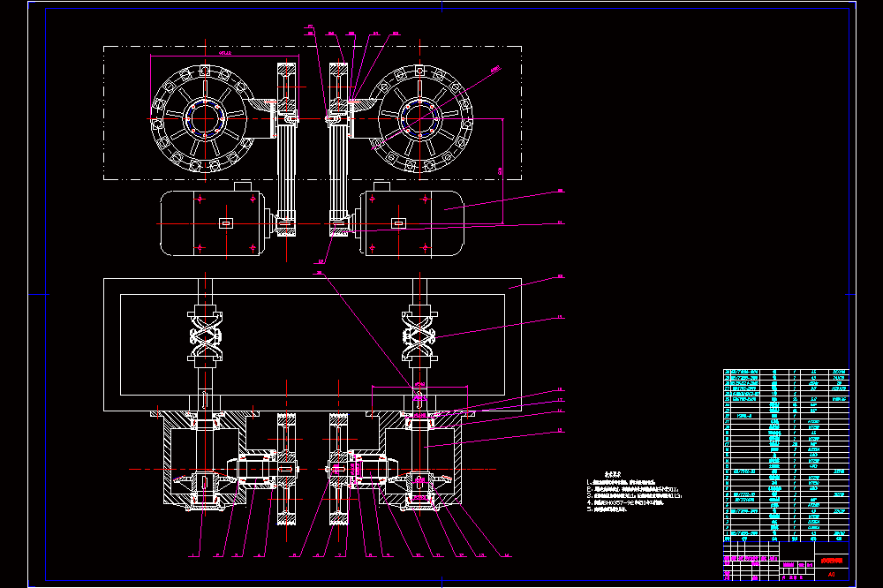
Task: Click the parts list header row at bottom
Action: pos(786,539)
